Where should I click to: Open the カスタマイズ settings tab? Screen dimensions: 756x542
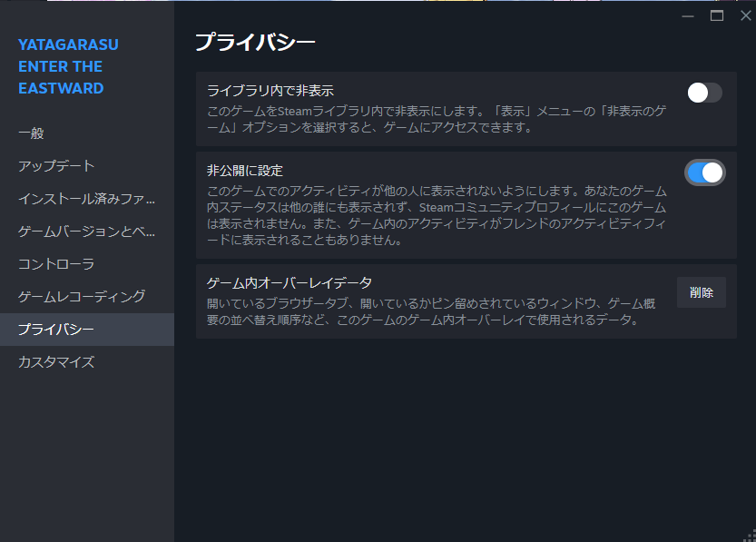pyautogui.click(x=87, y=362)
